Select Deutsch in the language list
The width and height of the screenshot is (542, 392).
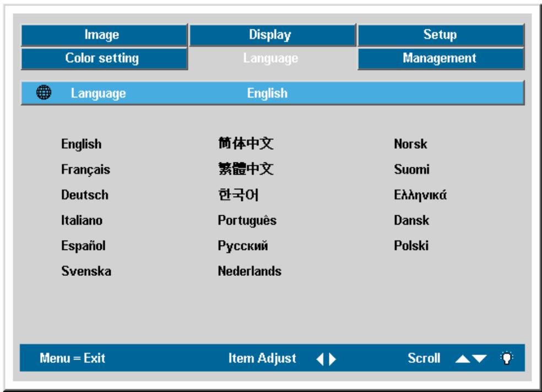(85, 195)
